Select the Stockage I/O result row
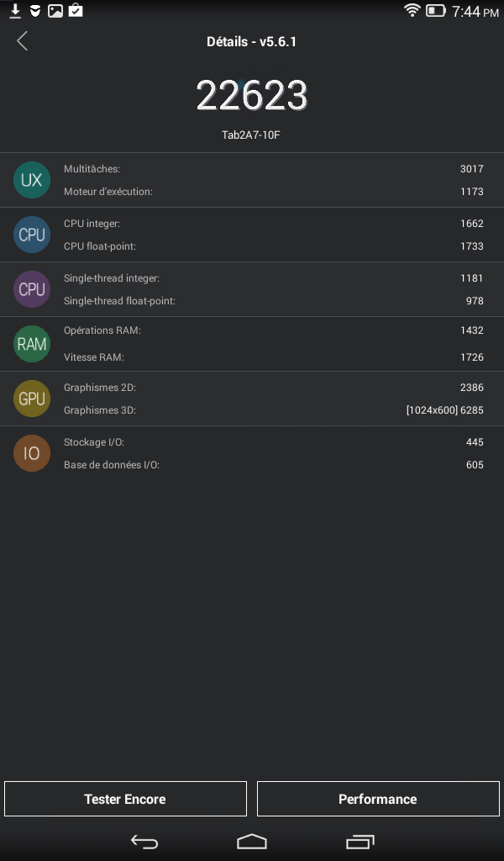This screenshot has width=504, height=861. [273, 442]
